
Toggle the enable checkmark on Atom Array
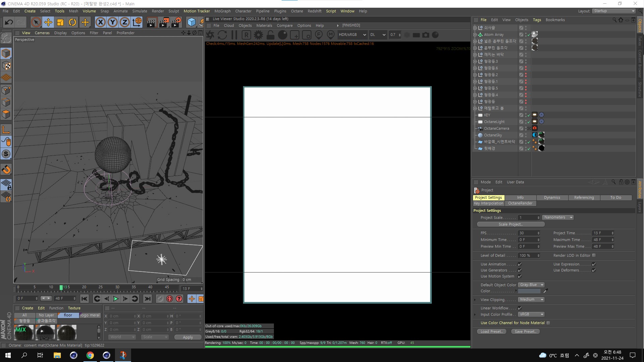[x=529, y=35]
